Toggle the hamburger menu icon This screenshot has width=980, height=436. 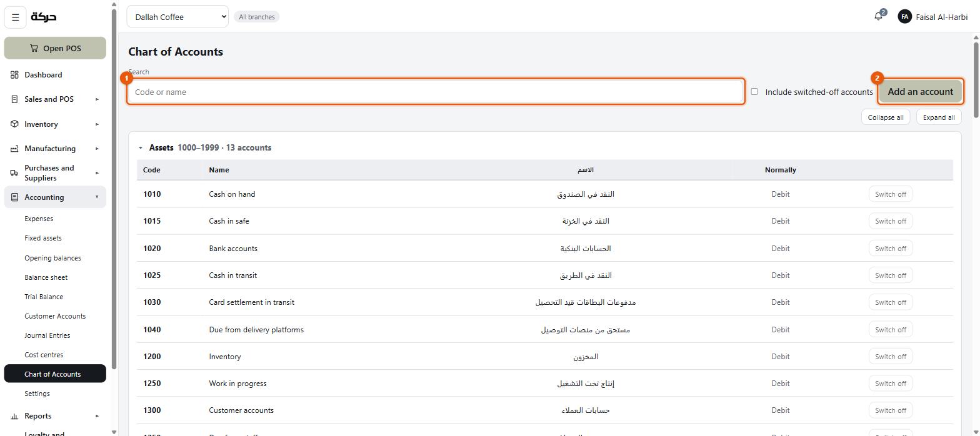[16, 17]
